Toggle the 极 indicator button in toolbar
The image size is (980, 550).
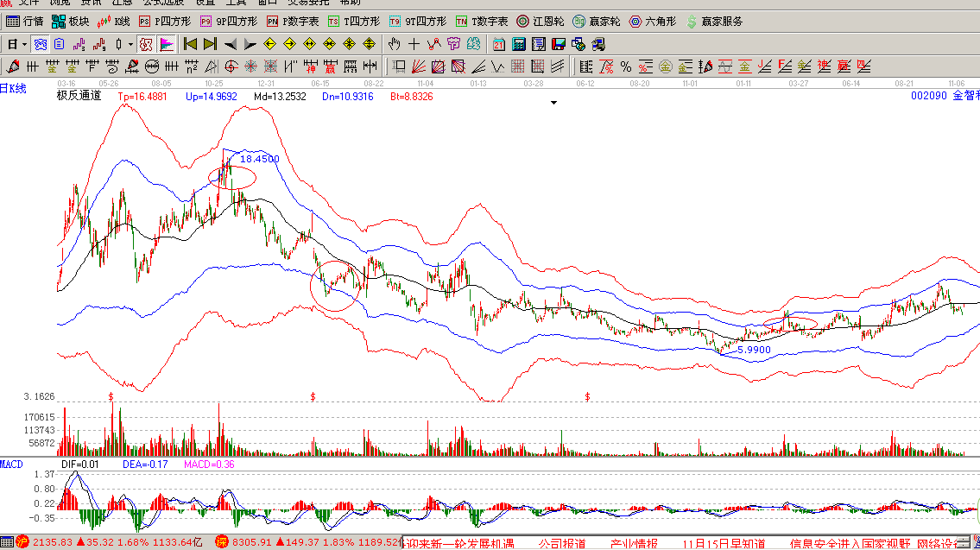(147, 44)
